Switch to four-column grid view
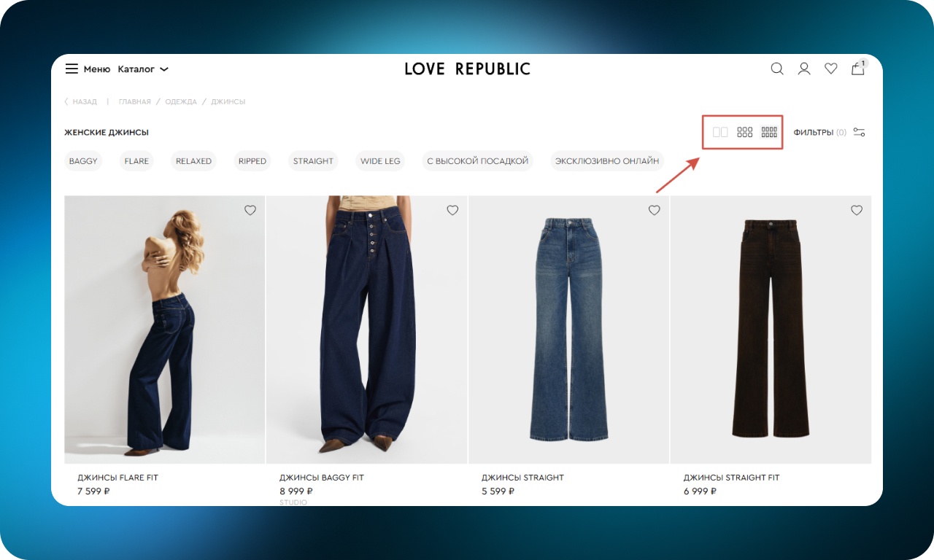The width and height of the screenshot is (934, 560). pos(769,133)
